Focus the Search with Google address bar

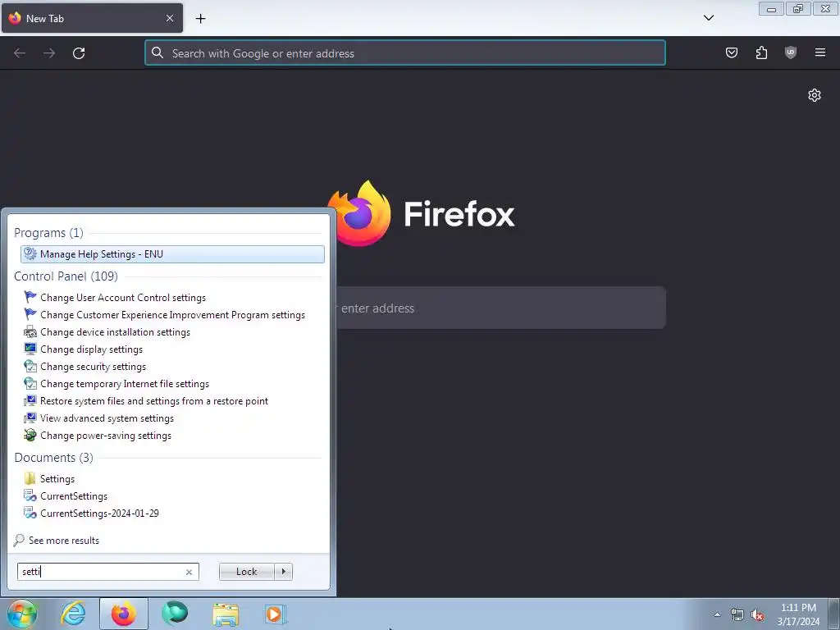405,53
